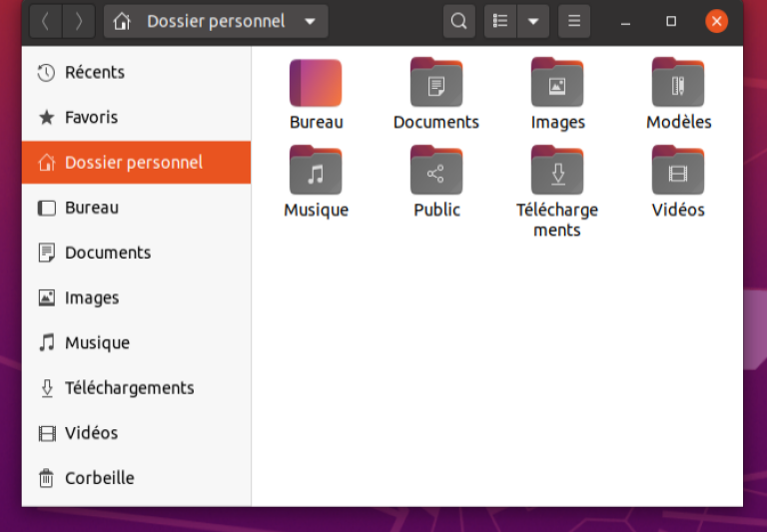Click the Musique note icon in sidebar
The height and width of the screenshot is (532, 767).
pos(47,342)
